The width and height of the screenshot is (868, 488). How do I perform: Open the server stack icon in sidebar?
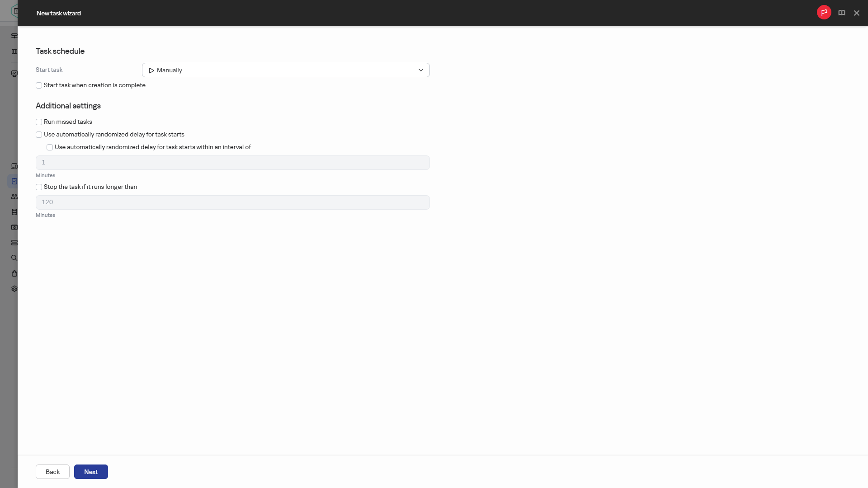[x=14, y=243]
